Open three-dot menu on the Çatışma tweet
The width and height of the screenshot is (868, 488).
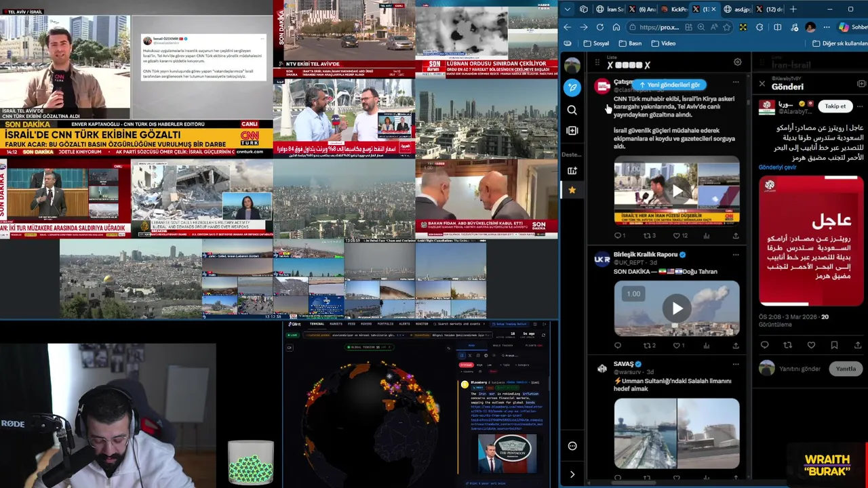[736, 82]
